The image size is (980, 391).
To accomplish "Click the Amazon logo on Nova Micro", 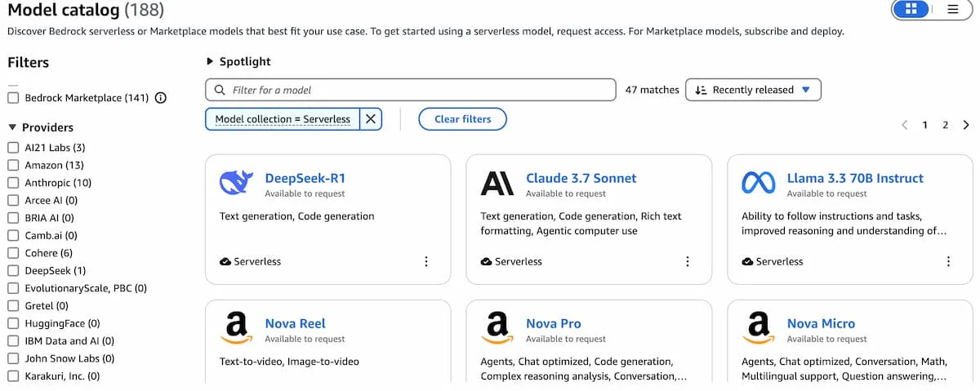I will point(759,328).
